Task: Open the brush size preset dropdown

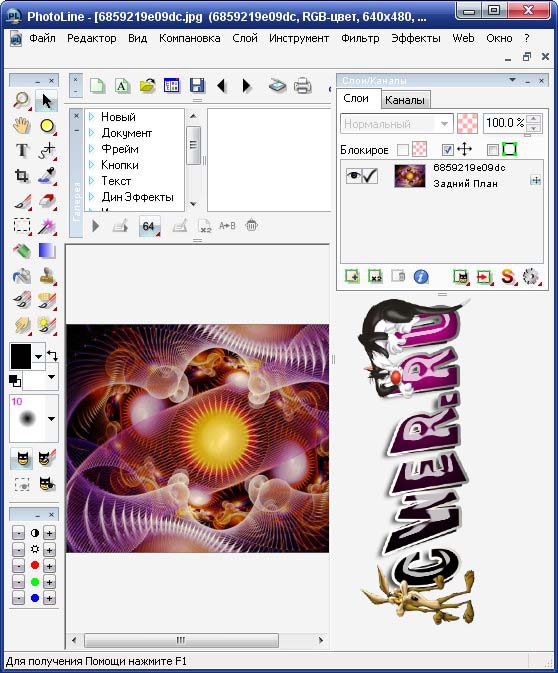Action: click(x=52, y=418)
